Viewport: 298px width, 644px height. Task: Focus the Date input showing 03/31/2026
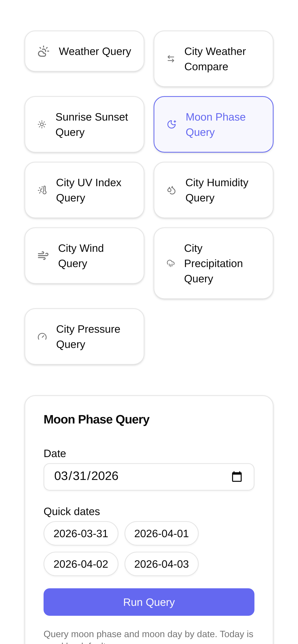(127, 477)
